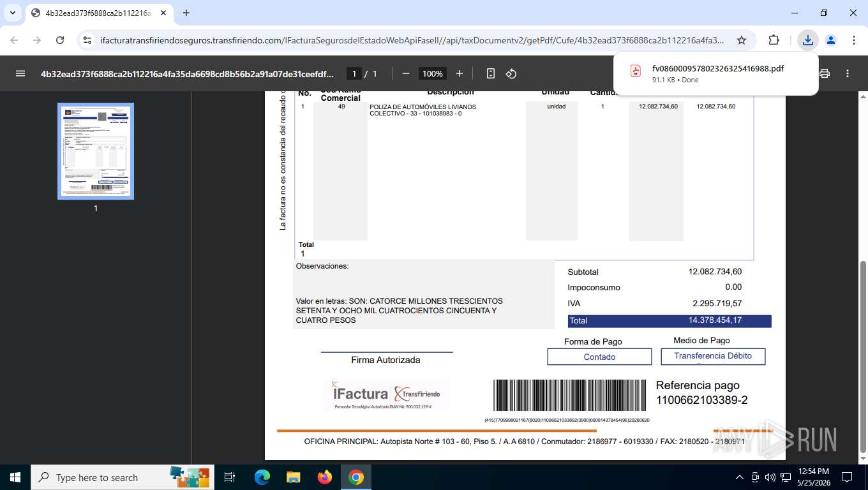This screenshot has width=868, height=490.
Task: Click the Contado payment form box
Action: pyautogui.click(x=599, y=357)
